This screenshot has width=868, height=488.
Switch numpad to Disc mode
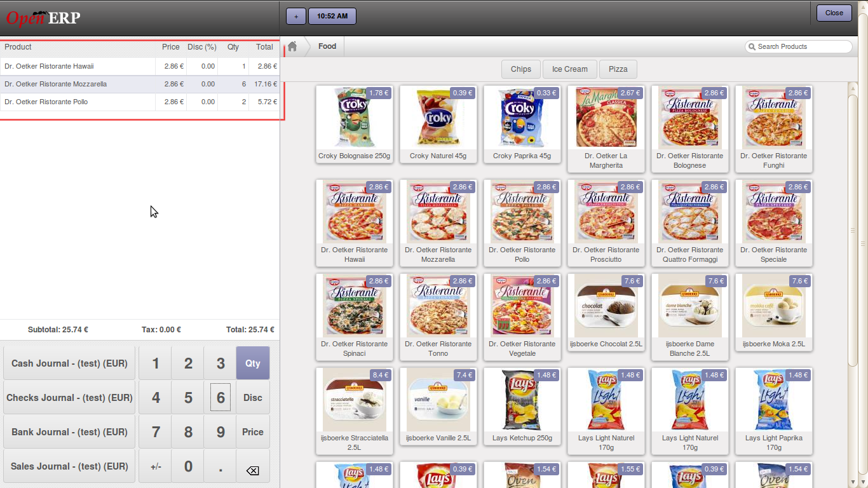click(253, 398)
